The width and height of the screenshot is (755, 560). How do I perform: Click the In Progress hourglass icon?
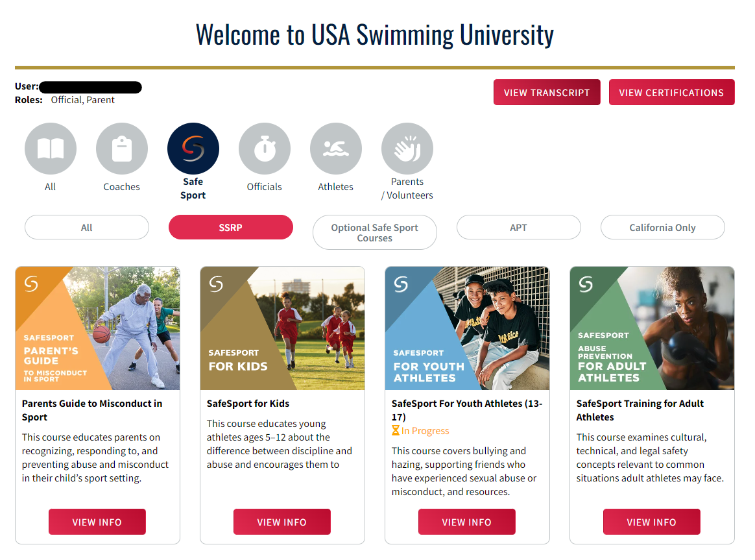(x=395, y=430)
